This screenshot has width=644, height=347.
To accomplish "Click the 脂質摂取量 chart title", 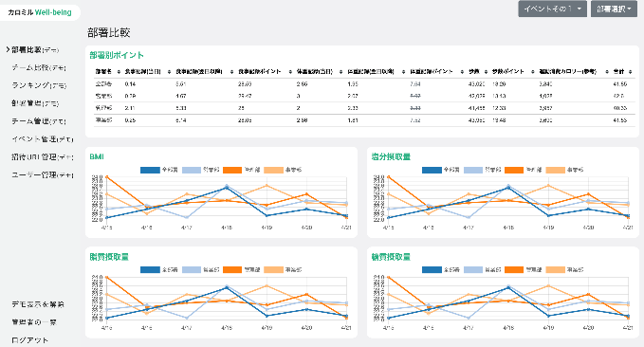I will pyautogui.click(x=109, y=257).
